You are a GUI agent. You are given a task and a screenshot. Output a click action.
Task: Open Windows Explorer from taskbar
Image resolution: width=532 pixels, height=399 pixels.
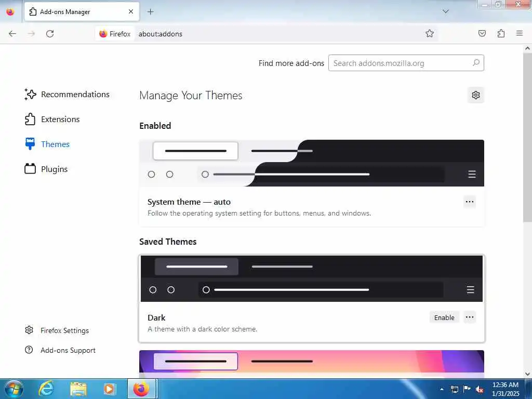78,389
